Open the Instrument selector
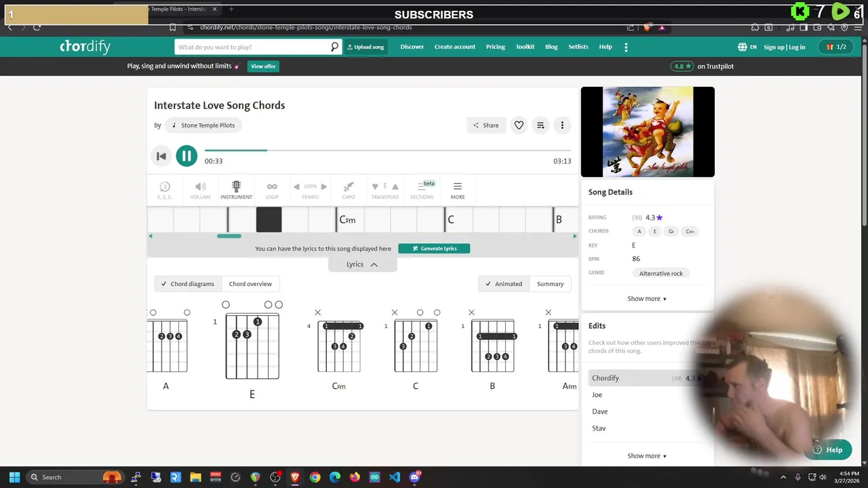This screenshot has height=488, width=868. 236,190
